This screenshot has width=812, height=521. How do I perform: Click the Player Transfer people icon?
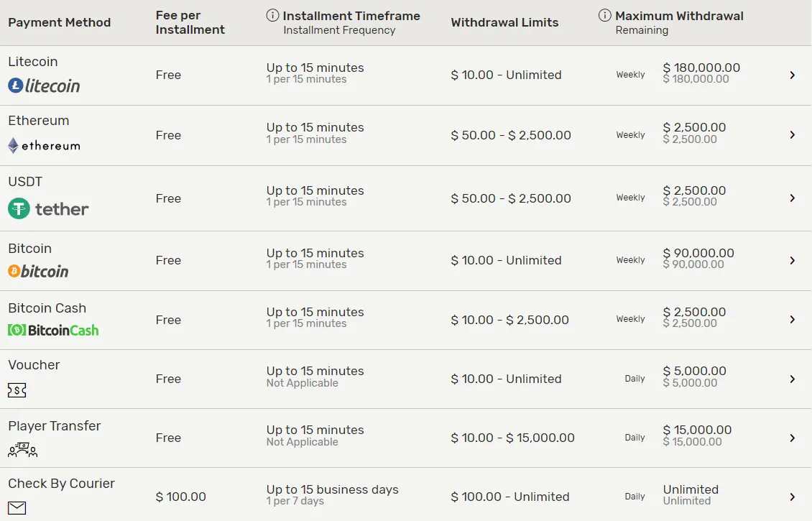click(x=22, y=450)
